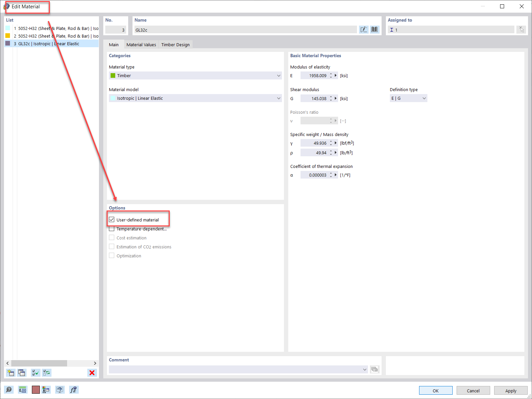The image size is (532, 399).
Task: Enable the Cost estimation option
Action: (x=112, y=237)
